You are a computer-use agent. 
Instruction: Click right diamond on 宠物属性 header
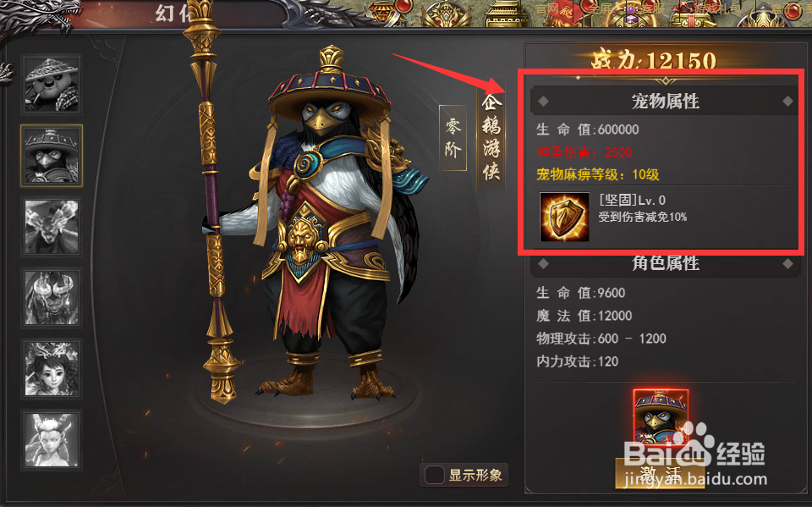point(787,102)
